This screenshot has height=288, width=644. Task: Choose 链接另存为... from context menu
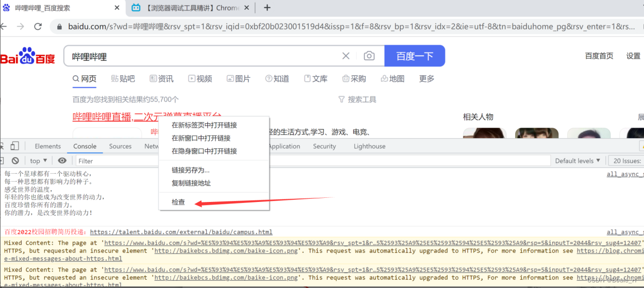click(214, 170)
